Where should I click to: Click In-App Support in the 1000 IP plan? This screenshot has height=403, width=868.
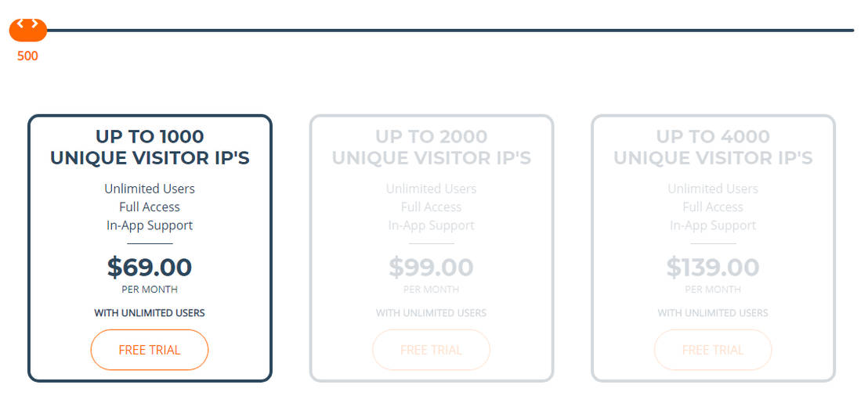(150, 225)
